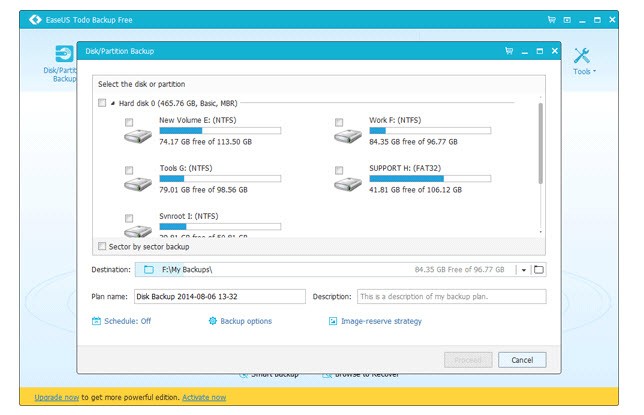Screen dimensions: 644x415
Task: Collapse the Hard disk 0 tree
Action: pos(113,103)
